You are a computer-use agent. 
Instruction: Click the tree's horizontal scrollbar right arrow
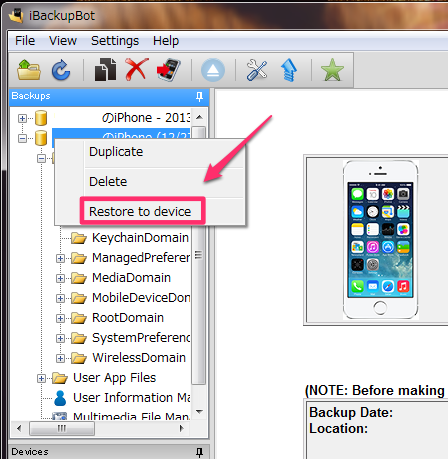182,428
